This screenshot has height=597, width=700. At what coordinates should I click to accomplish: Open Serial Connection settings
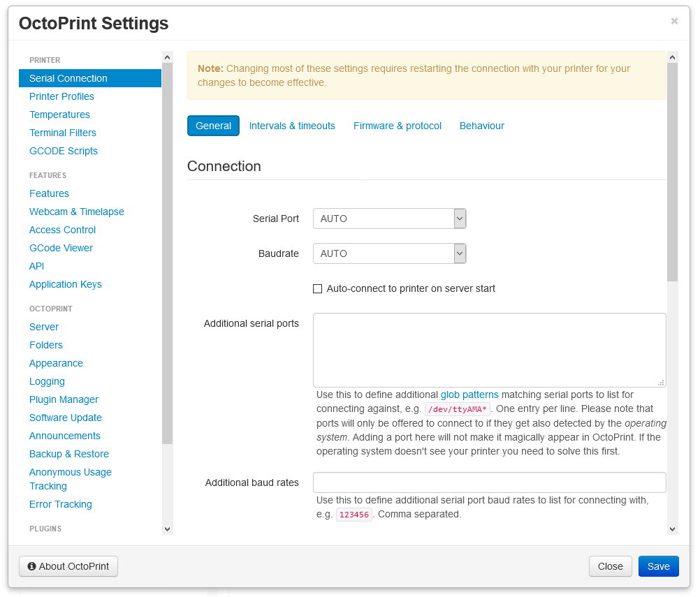[x=89, y=78]
